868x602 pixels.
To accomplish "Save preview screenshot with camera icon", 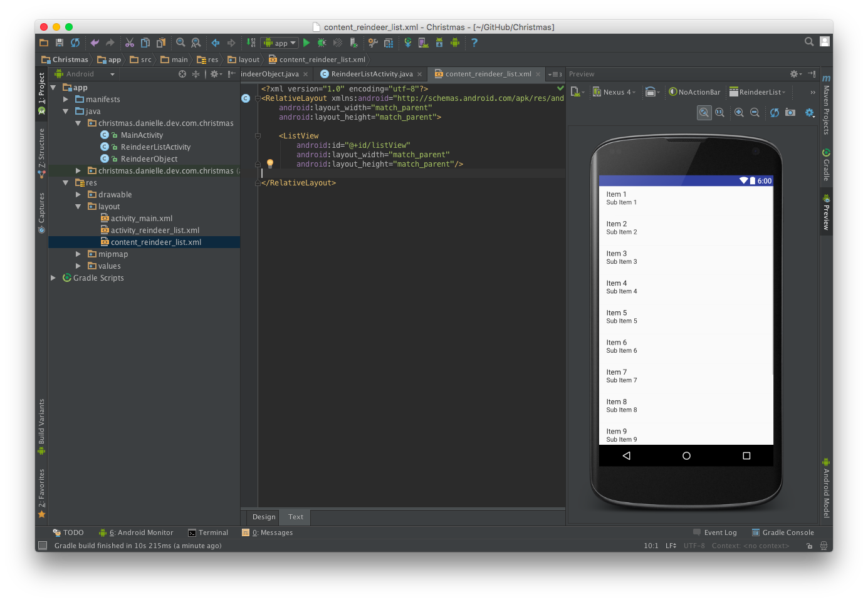I will (790, 113).
